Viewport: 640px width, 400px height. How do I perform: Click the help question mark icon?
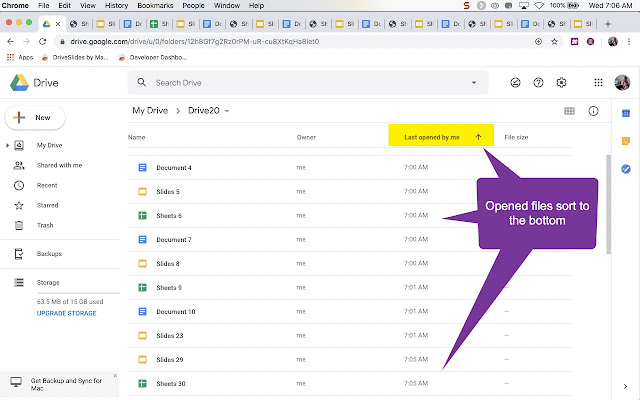(539, 83)
